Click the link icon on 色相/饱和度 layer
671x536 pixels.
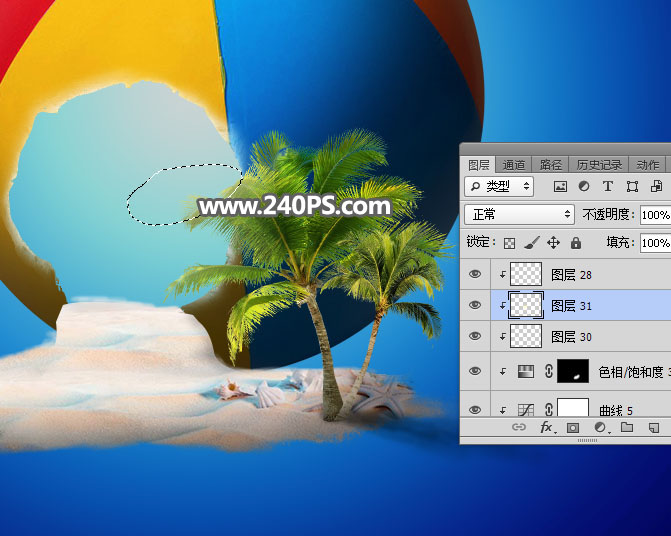point(548,371)
